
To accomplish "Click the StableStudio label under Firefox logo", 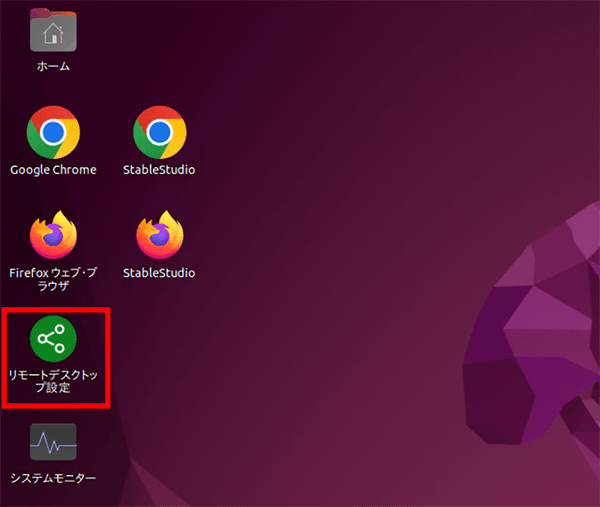I will click(159, 273).
